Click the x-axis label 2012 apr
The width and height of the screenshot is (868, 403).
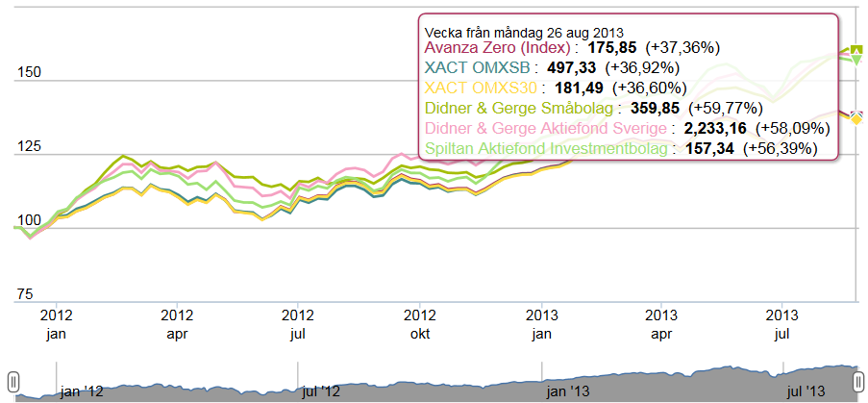pyautogui.click(x=177, y=325)
